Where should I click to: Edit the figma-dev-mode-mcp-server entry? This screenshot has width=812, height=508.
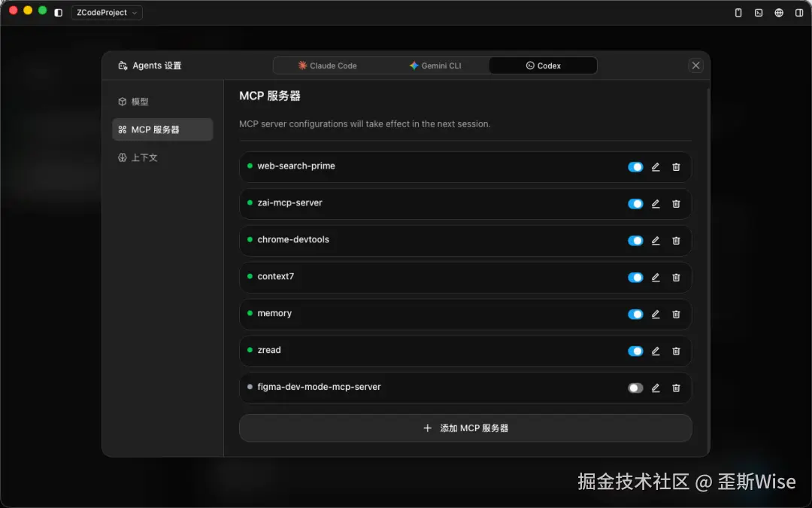[x=656, y=388]
